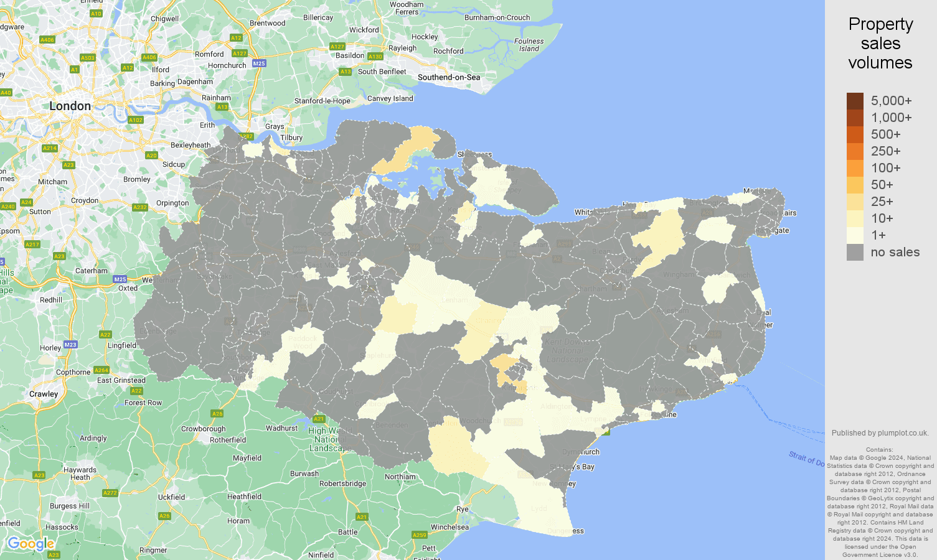Viewport: 937px width, 560px height.
Task: Click the A22 road shield near Lingfield
Action: click(105, 335)
